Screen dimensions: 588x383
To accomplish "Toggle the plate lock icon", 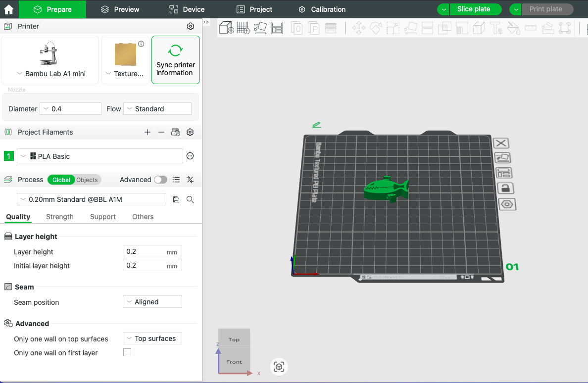I will coord(505,188).
